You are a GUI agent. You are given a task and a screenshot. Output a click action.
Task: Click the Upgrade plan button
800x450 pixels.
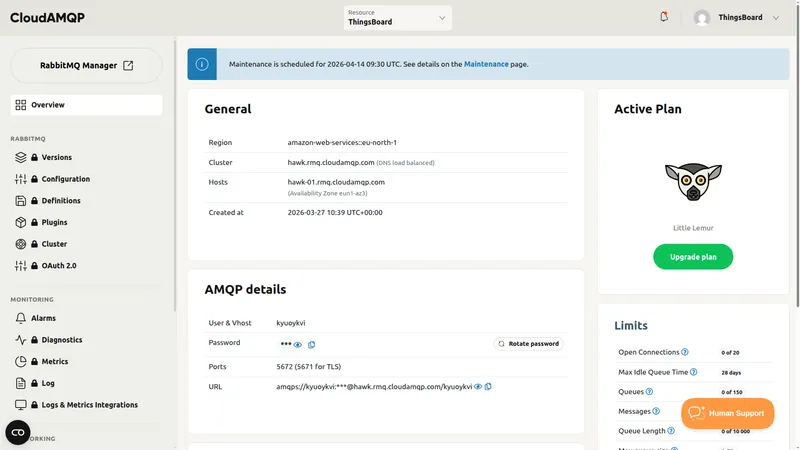(693, 257)
